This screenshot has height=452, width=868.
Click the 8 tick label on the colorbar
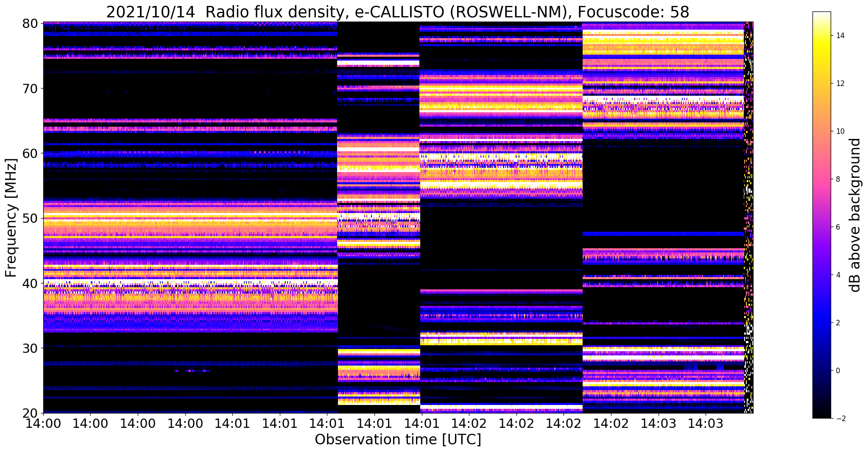coord(837,179)
